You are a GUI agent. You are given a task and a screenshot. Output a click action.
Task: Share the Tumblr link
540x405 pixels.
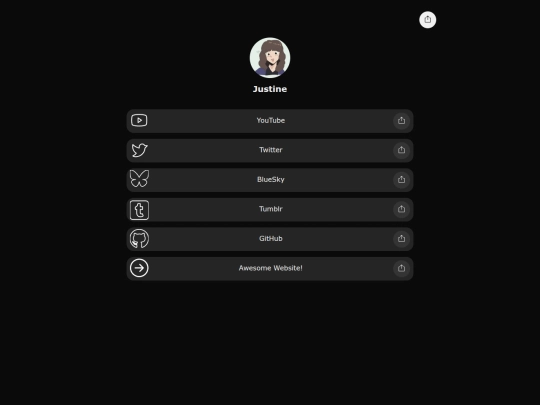(x=401, y=209)
